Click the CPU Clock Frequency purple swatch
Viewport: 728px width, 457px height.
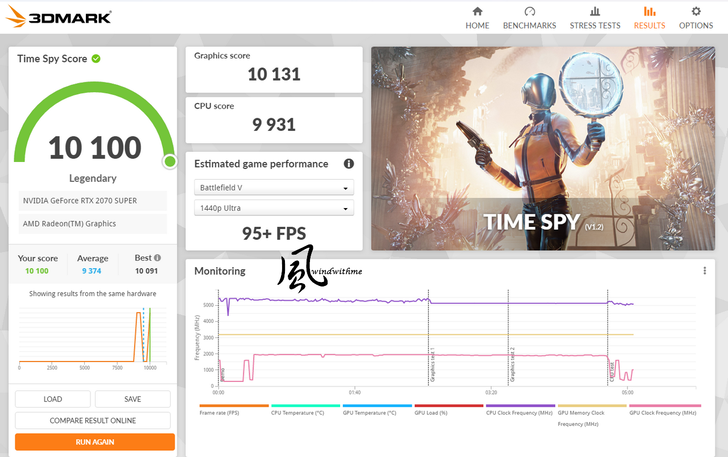(519, 407)
